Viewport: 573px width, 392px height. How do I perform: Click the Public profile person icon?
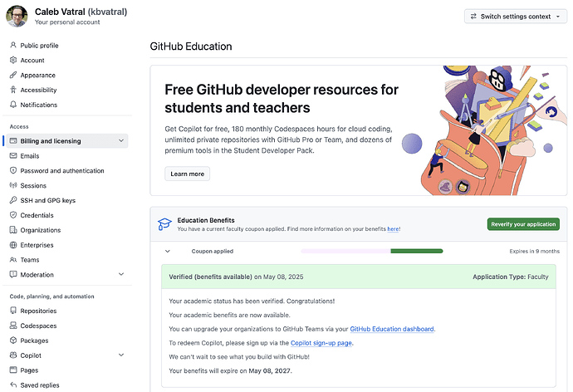13,45
